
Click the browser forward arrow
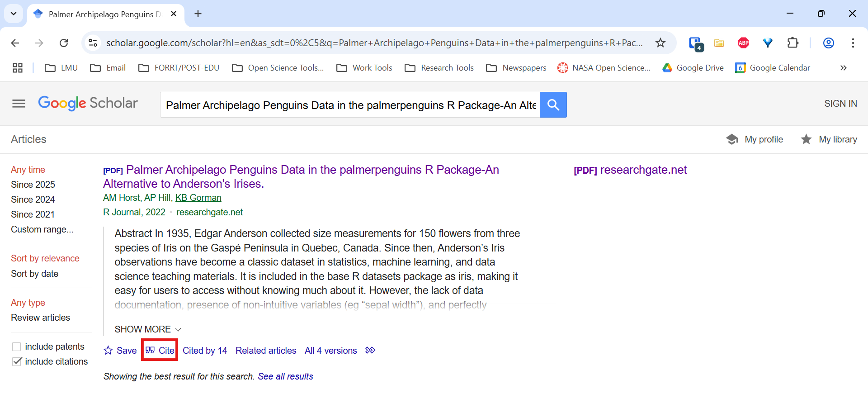[x=39, y=43]
